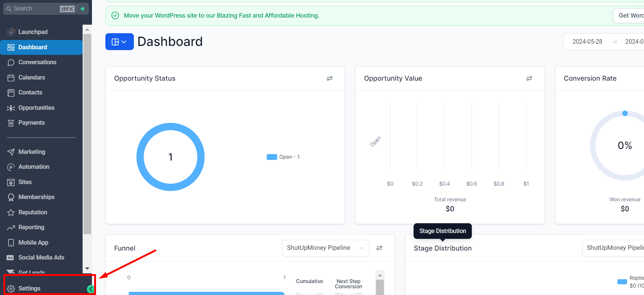Screen dimensions: 644x295
Task: Click the sidebar scrollbar down arrow
Action: pos(87,268)
